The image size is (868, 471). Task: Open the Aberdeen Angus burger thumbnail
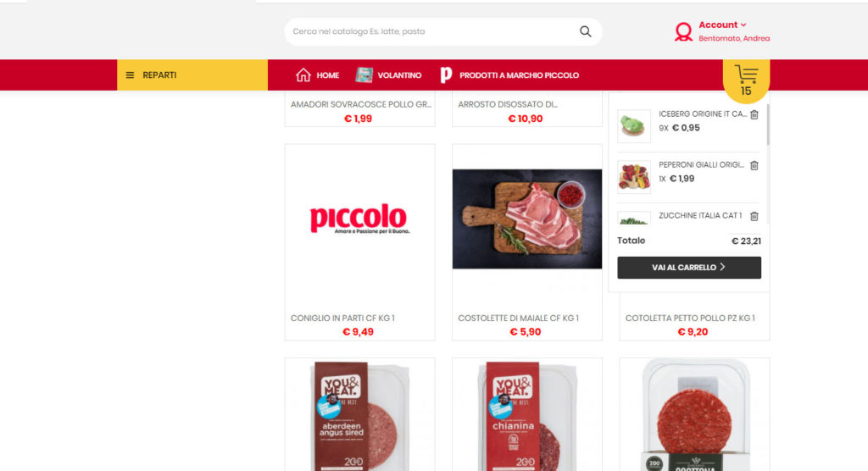coord(359,415)
